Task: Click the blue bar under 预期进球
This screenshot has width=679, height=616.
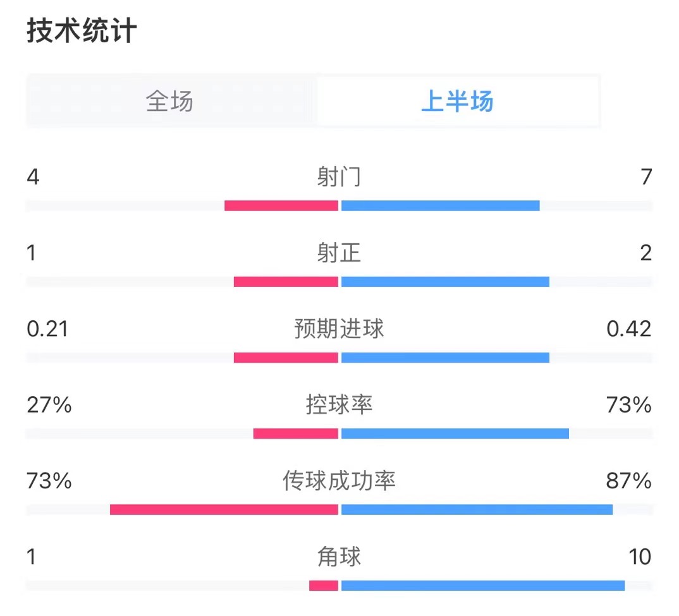Action: 445,358
